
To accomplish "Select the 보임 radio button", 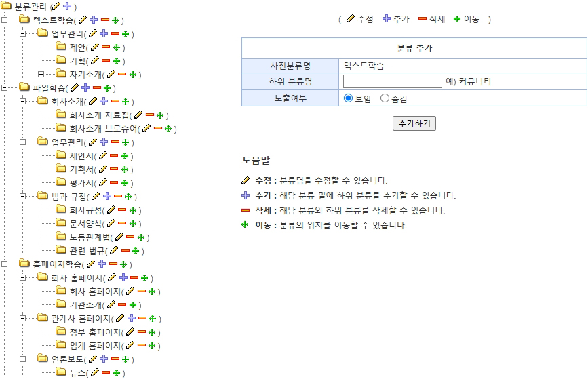I will pos(348,98).
